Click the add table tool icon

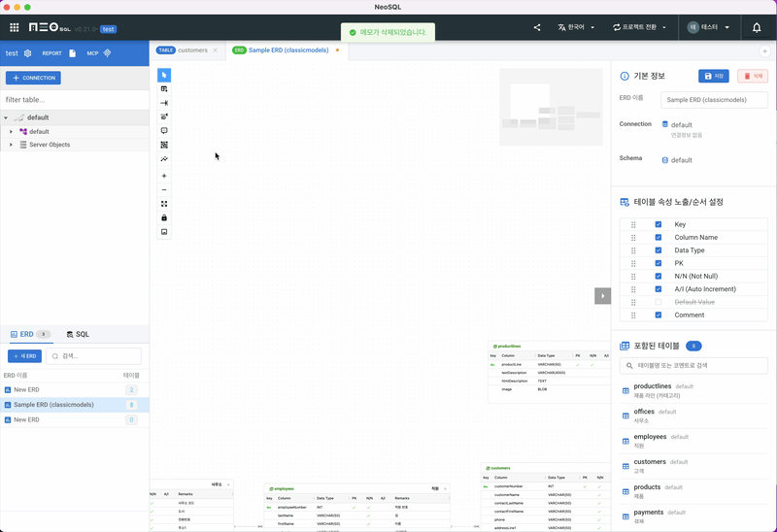[164, 88]
